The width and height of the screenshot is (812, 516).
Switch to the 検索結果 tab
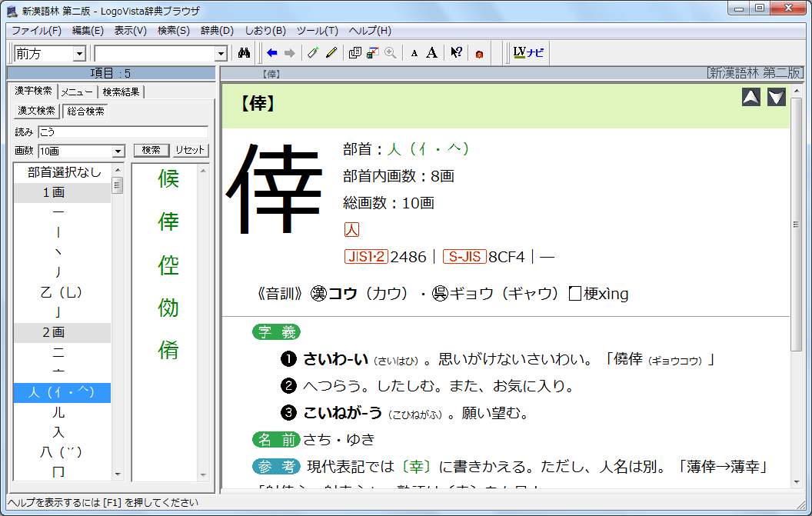(121, 92)
